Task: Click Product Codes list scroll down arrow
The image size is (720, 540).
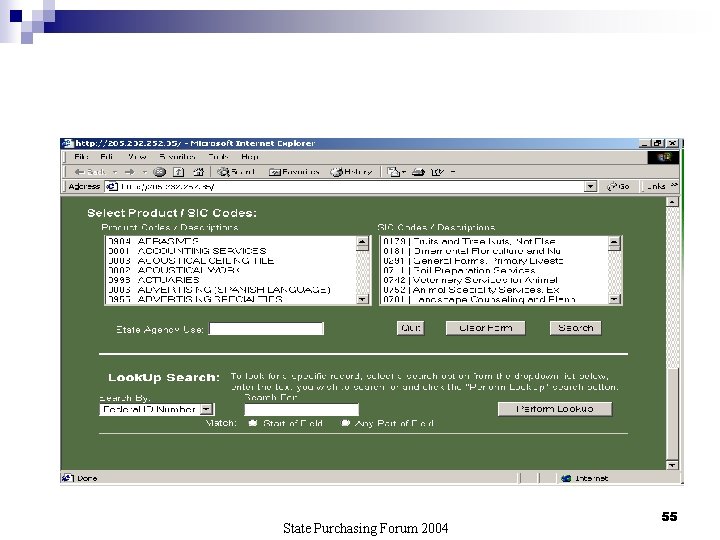Action: [362, 299]
